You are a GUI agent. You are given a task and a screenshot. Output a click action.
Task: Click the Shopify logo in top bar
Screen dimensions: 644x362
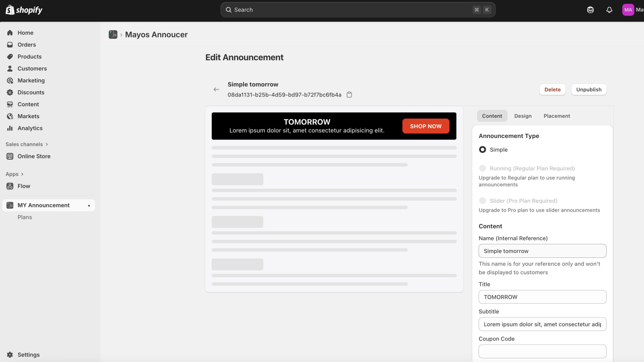pos(24,10)
